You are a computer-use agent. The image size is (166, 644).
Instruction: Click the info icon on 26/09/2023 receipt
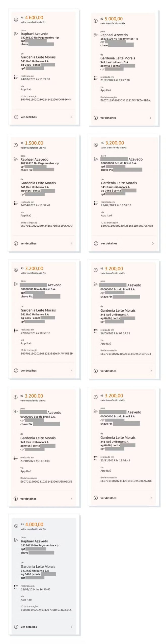point(96,371)
